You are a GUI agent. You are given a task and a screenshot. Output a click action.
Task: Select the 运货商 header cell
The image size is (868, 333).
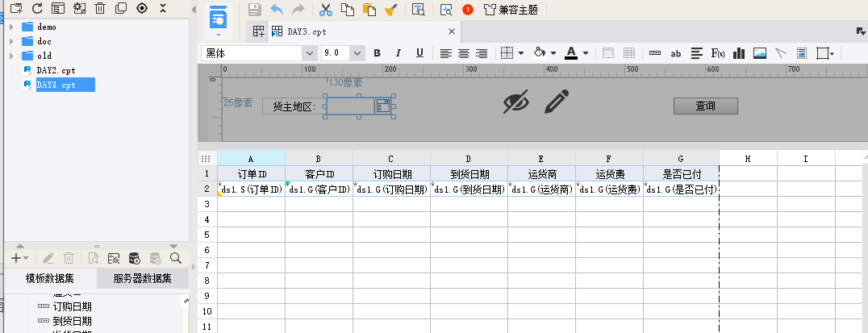pyautogui.click(x=541, y=174)
